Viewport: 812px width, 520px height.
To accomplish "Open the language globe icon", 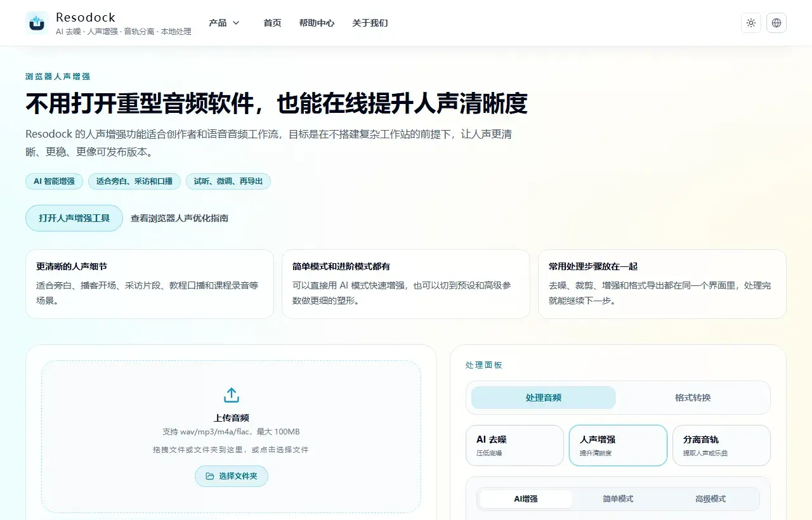I will click(776, 23).
